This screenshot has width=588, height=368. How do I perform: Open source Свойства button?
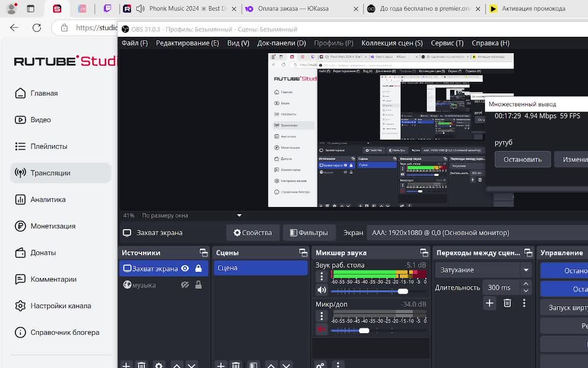[253, 233]
